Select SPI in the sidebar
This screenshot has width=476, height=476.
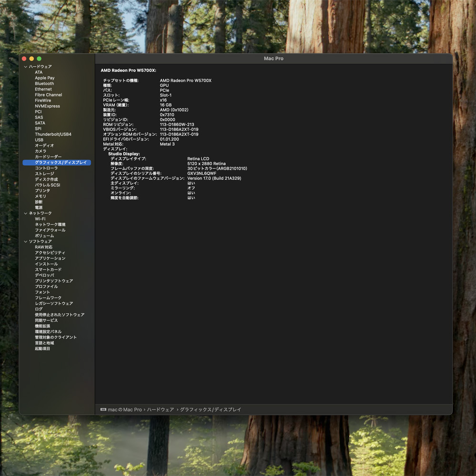[38, 129]
